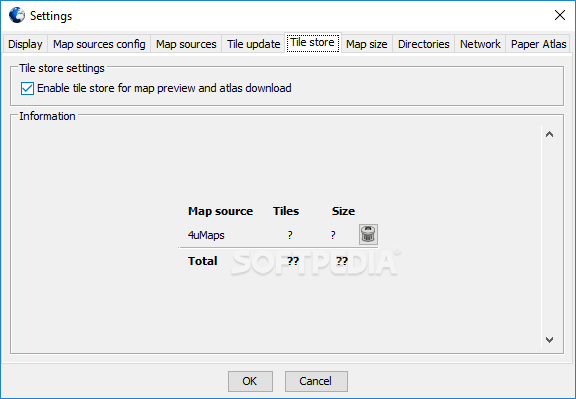Toggle Enable tile store checkbox
The width and height of the screenshot is (576, 399).
pos(27,89)
